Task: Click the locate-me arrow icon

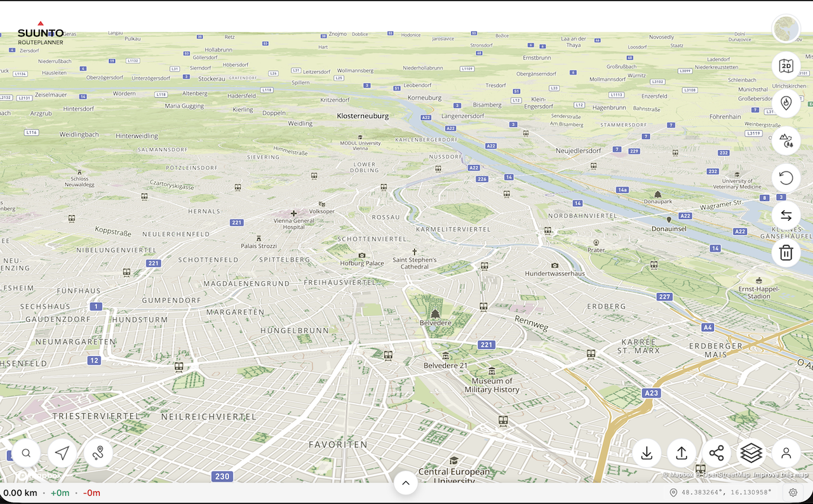Action: pos(62,453)
